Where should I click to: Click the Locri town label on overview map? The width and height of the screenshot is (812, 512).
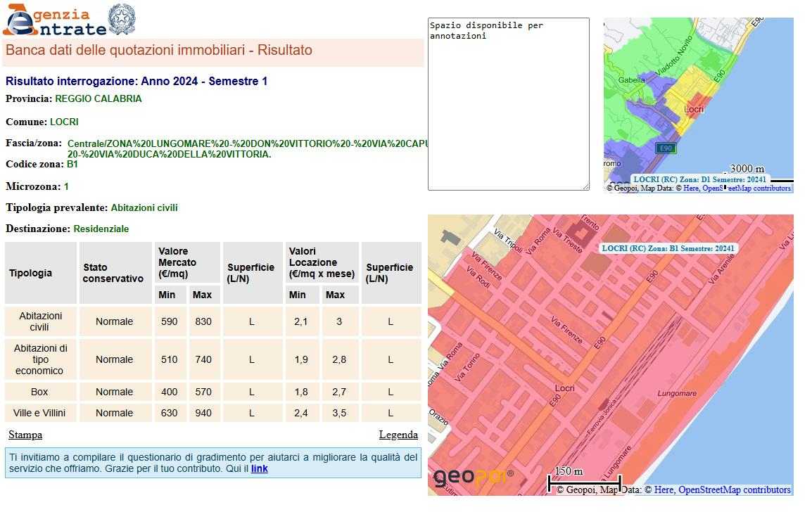[x=693, y=109]
